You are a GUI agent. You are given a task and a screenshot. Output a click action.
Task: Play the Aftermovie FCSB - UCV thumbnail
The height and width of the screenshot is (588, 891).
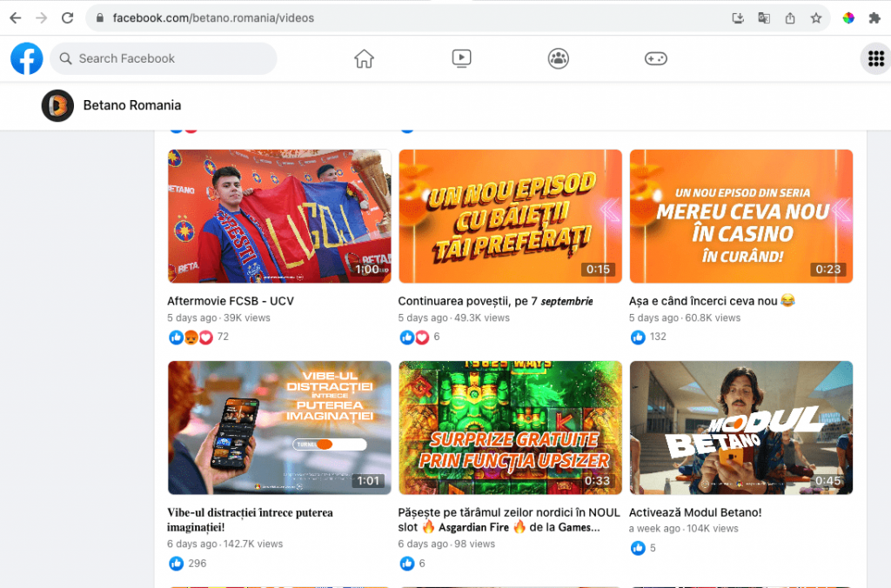coord(279,216)
